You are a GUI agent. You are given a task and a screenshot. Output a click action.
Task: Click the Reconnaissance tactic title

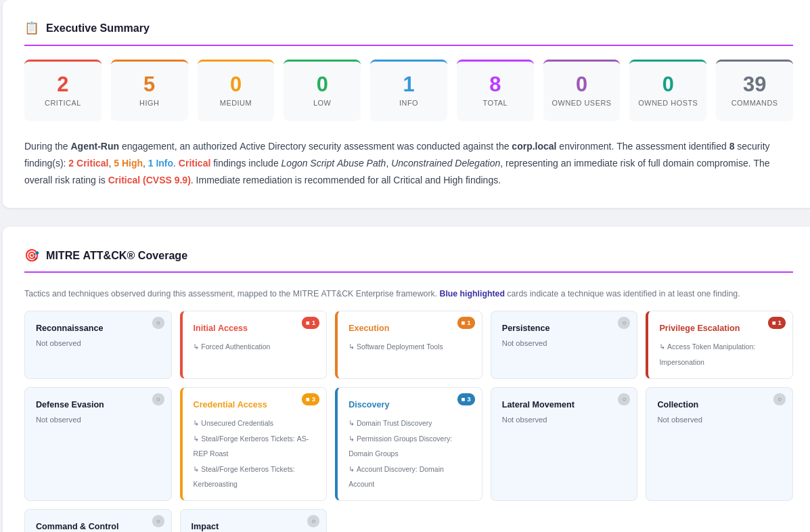pos(69,328)
